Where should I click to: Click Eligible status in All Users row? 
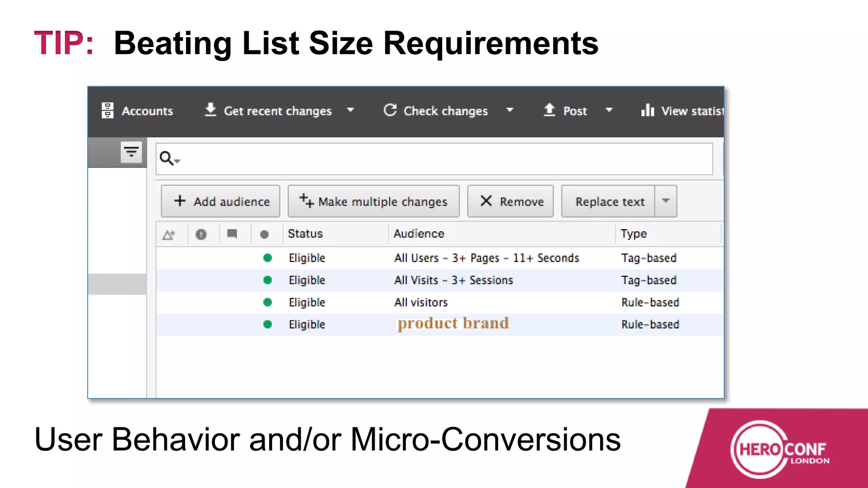pyautogui.click(x=307, y=258)
